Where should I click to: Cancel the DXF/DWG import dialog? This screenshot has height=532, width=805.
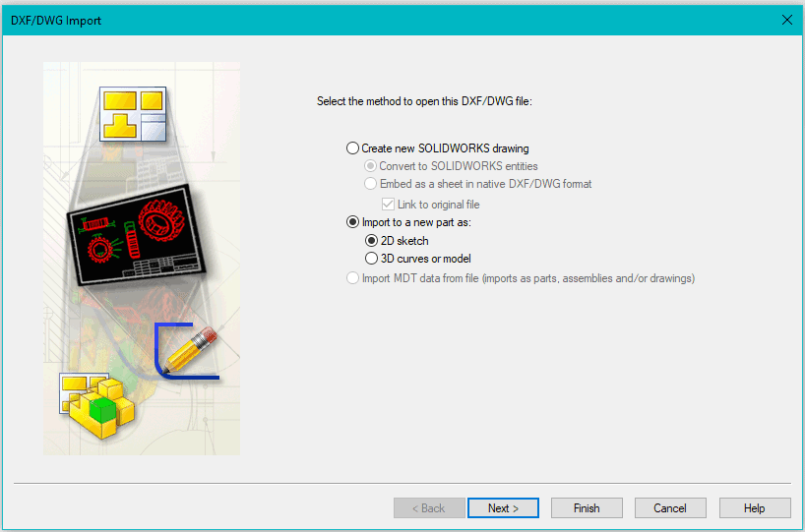pyautogui.click(x=670, y=507)
